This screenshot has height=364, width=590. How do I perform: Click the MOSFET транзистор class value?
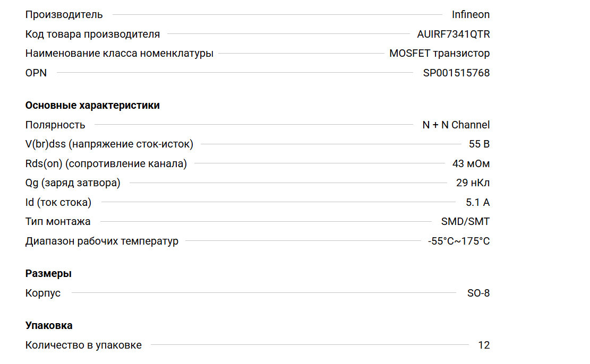(x=439, y=53)
